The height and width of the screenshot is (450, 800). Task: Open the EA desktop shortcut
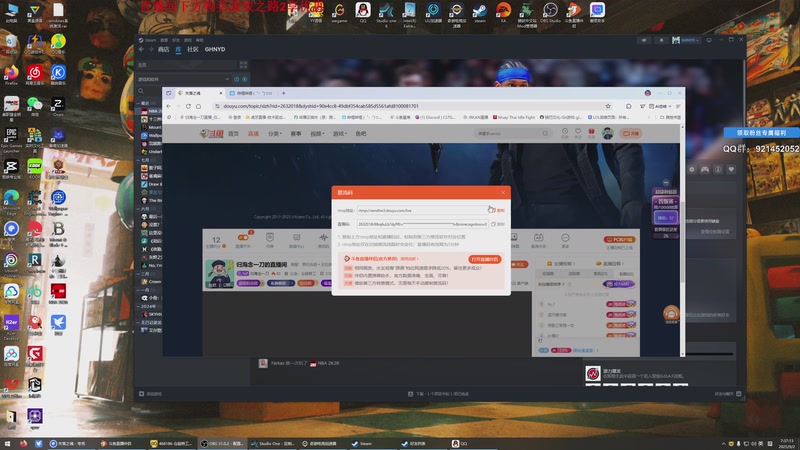coord(503,12)
